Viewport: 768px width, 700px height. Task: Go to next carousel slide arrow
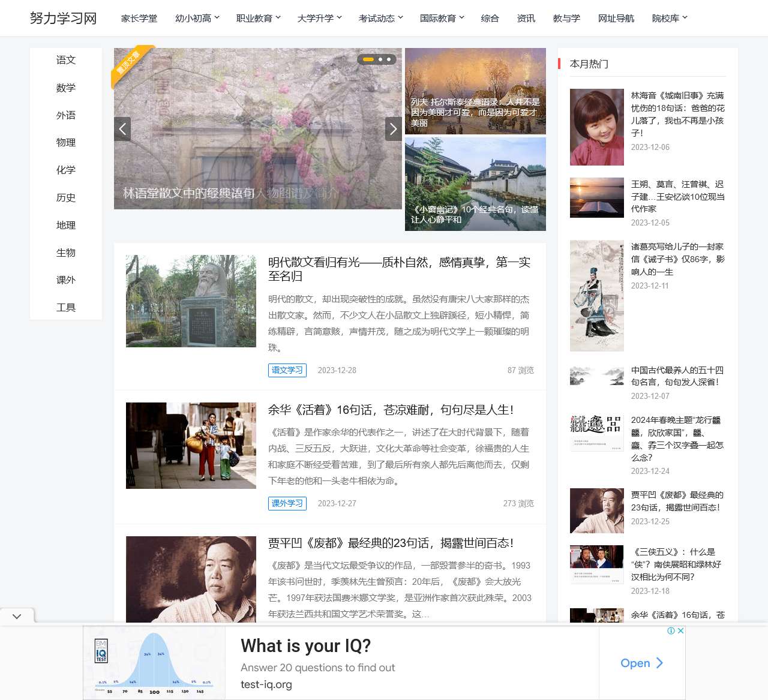[x=394, y=129]
